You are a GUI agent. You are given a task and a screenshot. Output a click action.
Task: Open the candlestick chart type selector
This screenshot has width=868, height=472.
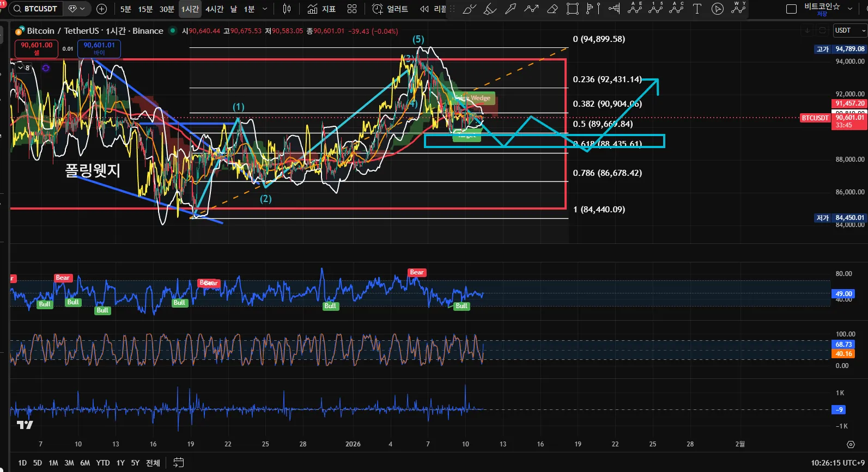(x=287, y=9)
